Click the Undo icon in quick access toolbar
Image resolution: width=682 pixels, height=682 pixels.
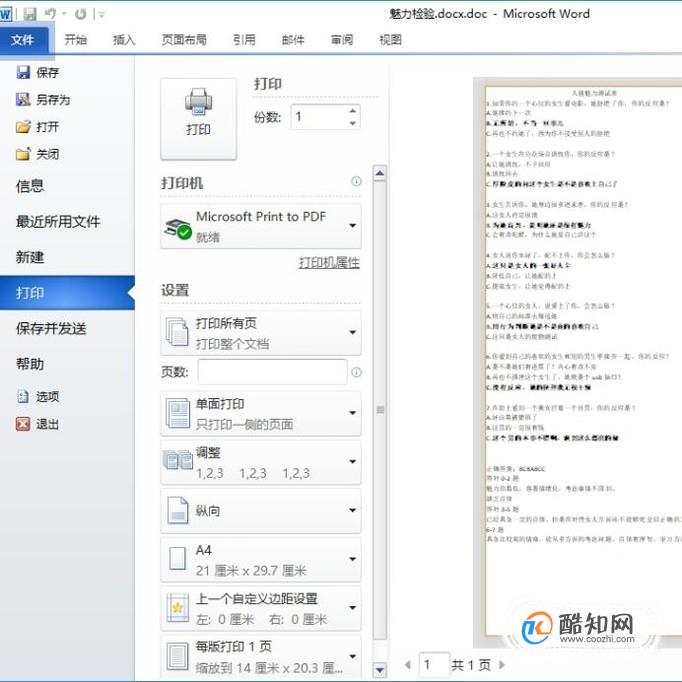(51, 14)
